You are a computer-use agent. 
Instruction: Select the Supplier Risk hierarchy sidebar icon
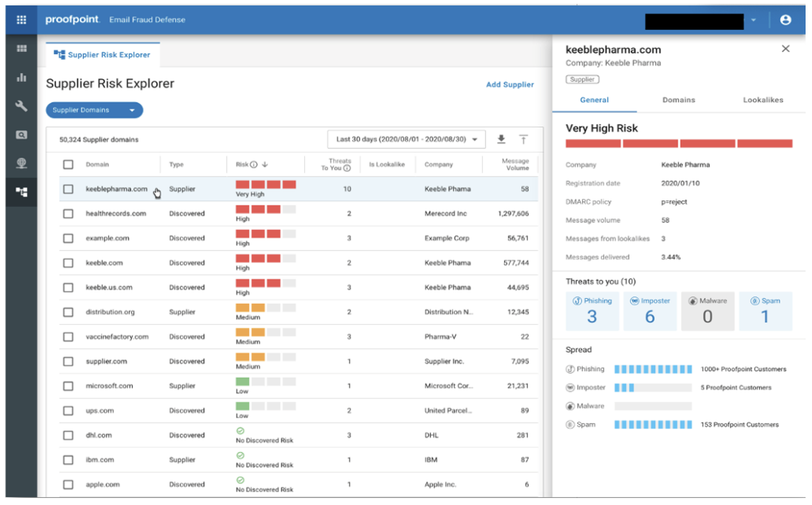tap(21, 192)
